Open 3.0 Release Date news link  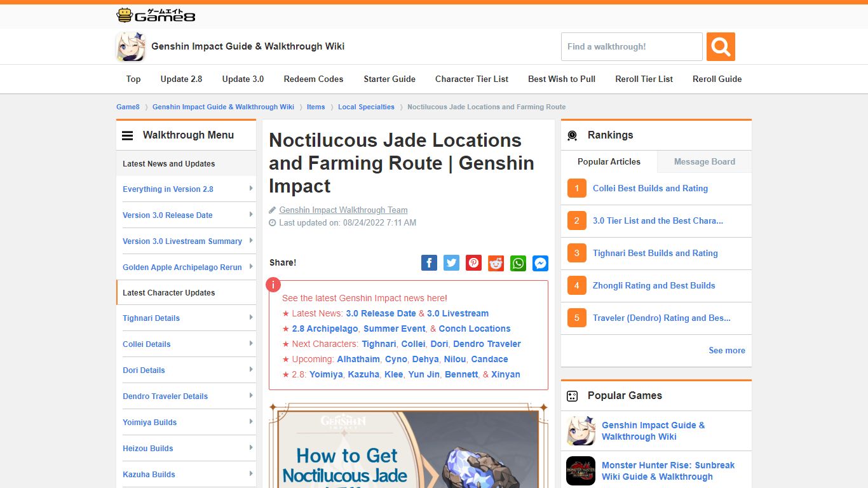381,313
